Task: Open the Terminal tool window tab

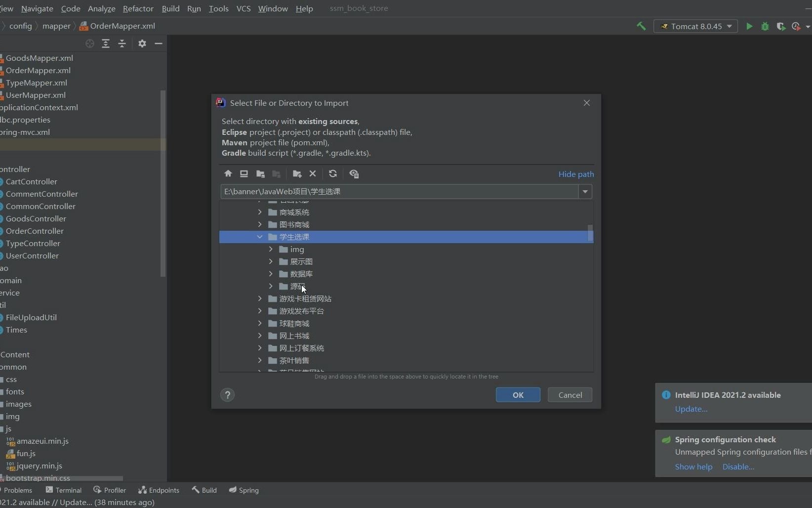Action: coord(63,490)
